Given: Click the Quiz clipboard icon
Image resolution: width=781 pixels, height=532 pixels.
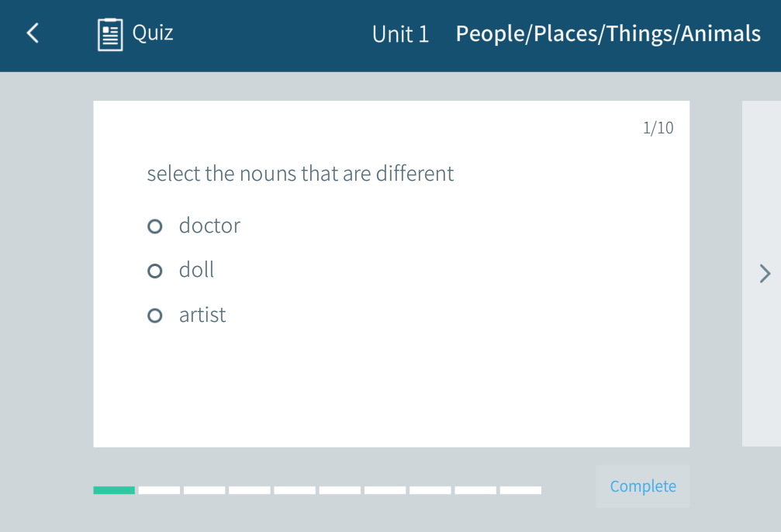Looking at the screenshot, I should (x=110, y=34).
